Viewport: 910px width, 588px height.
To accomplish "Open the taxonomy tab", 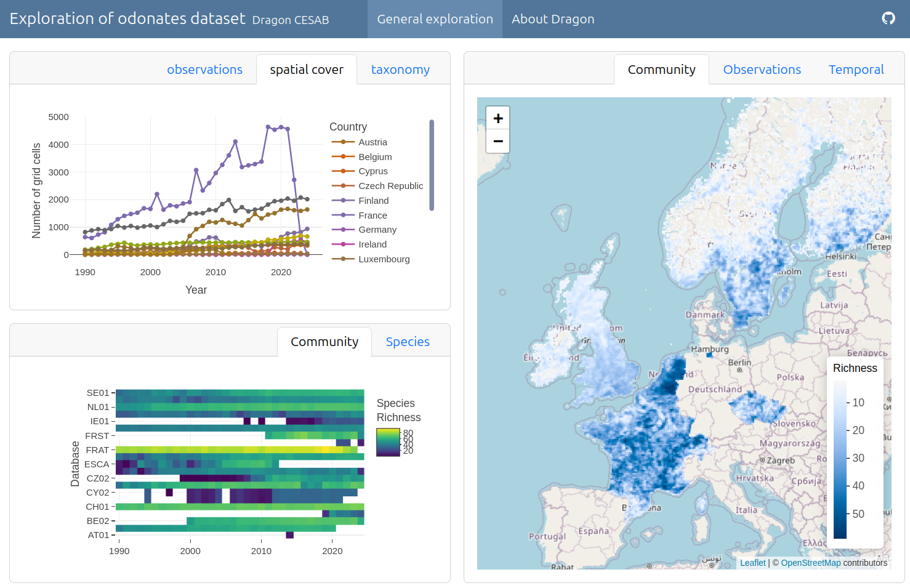I will (x=400, y=70).
